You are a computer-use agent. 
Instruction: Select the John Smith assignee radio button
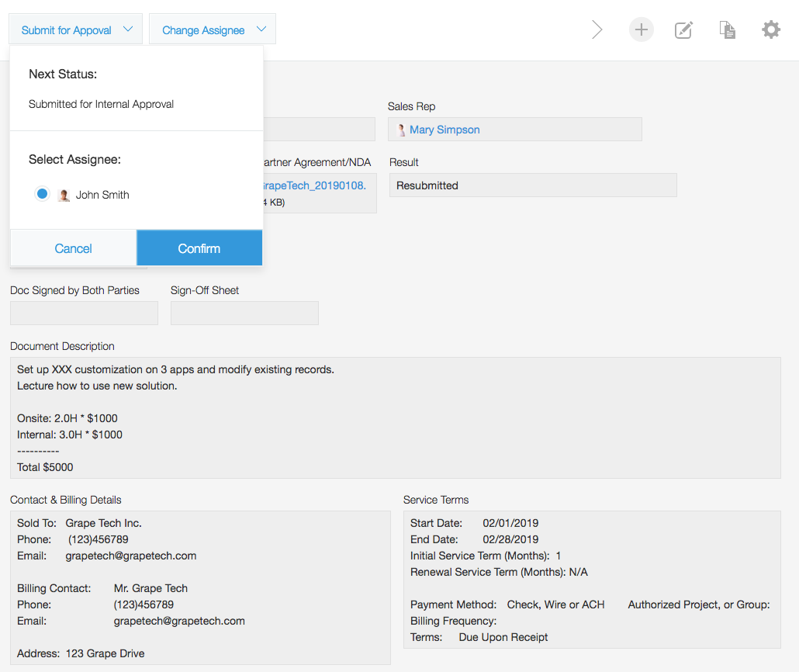[43, 194]
